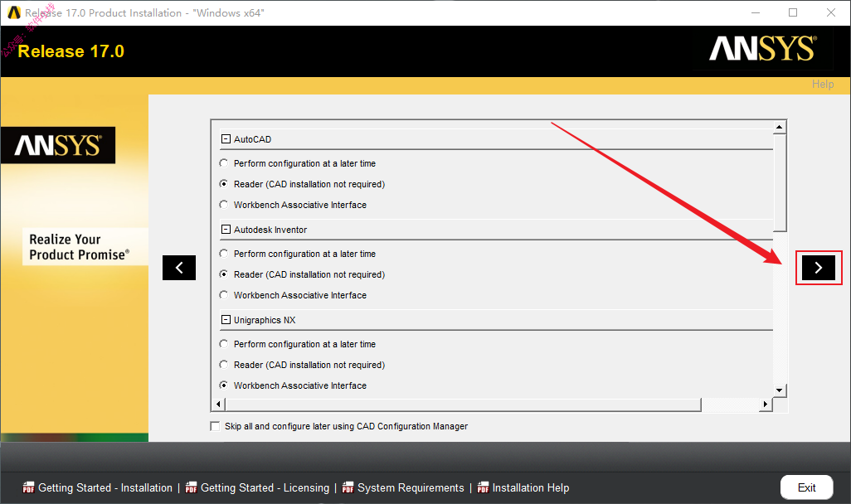Click the ANSYS app icon in title bar
Screen dimensions: 851x504
tap(14, 12)
